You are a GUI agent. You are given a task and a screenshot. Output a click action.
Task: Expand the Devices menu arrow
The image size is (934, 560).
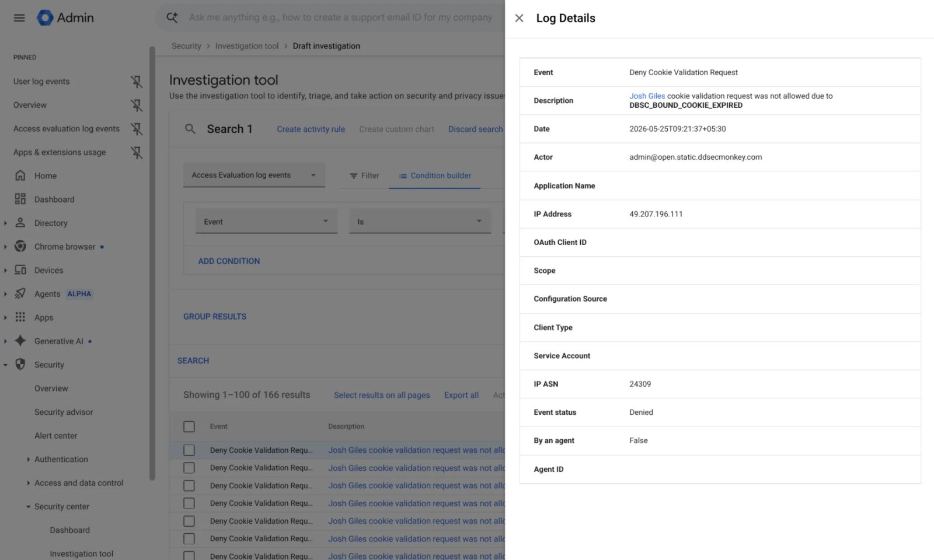(5, 270)
